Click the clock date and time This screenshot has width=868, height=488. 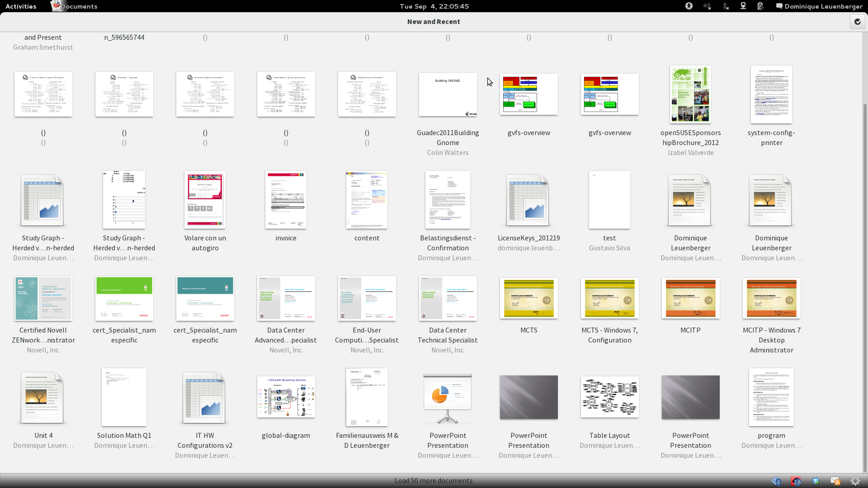click(434, 6)
